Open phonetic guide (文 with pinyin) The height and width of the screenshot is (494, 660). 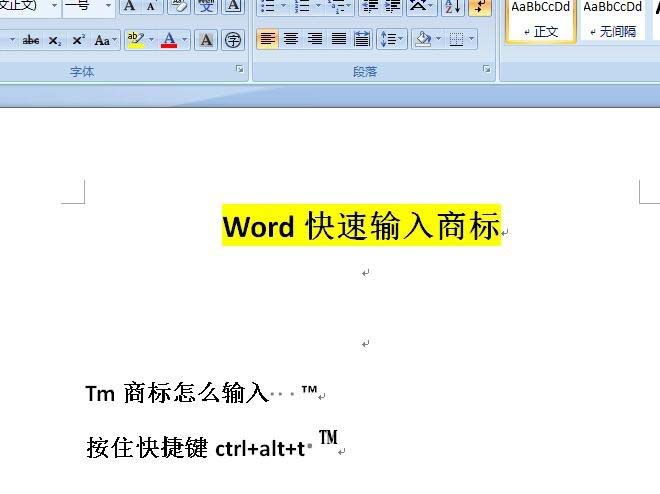[x=206, y=6]
